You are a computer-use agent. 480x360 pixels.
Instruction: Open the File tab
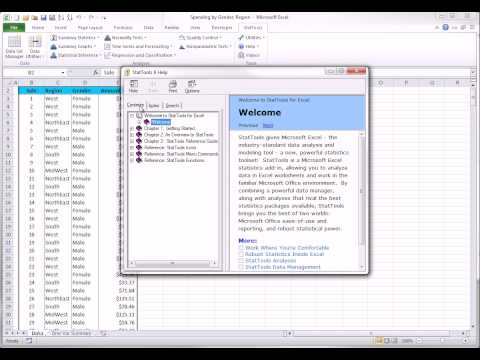point(14,28)
